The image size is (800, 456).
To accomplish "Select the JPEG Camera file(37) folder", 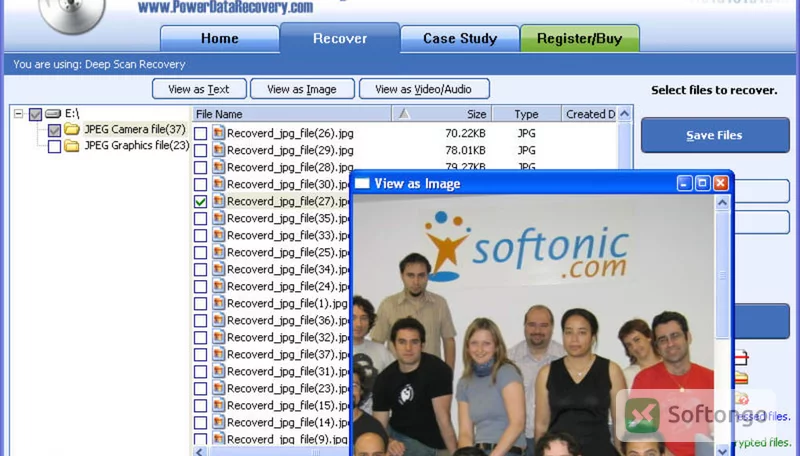I will click(x=135, y=129).
